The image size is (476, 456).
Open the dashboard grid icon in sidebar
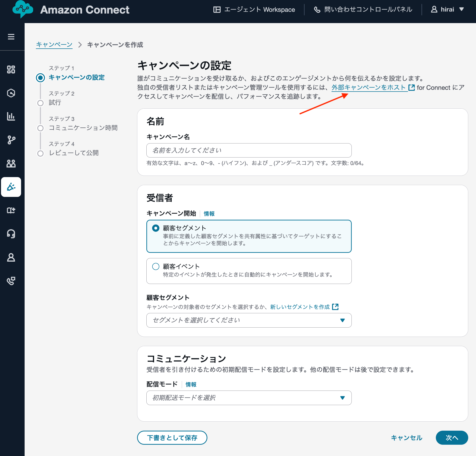click(x=11, y=69)
